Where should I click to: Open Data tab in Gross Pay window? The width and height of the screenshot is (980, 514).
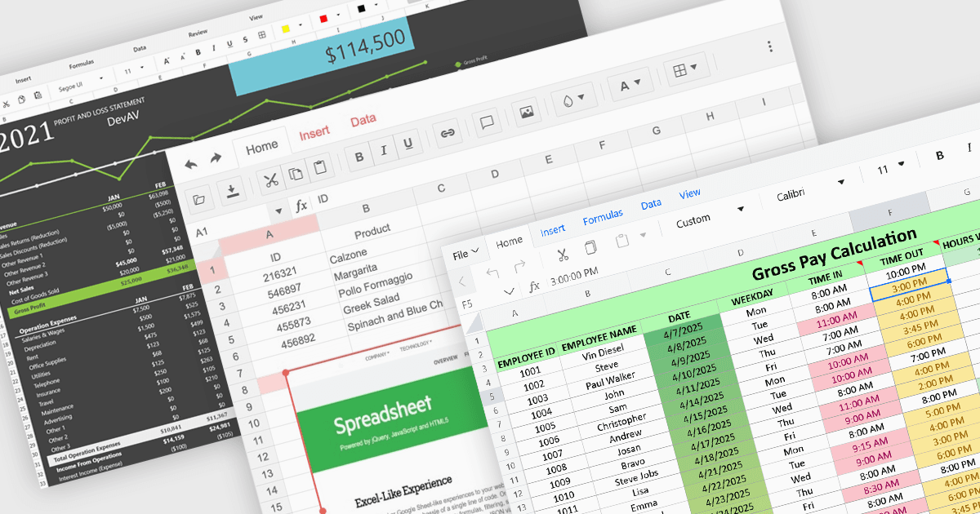pyautogui.click(x=651, y=205)
